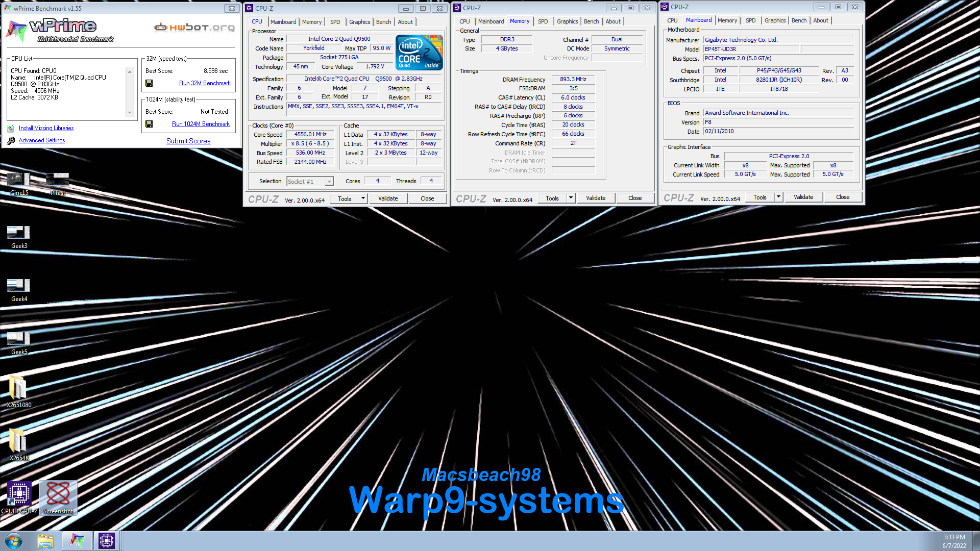This screenshot has width=980, height=551.
Task: Click Close button in Memory CPU-Z window
Action: (x=635, y=198)
